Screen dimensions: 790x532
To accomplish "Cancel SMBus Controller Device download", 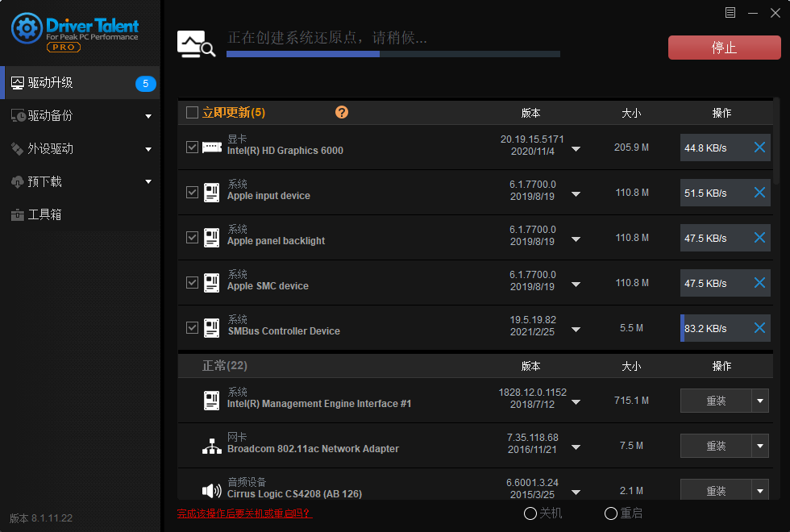I will pos(759,328).
